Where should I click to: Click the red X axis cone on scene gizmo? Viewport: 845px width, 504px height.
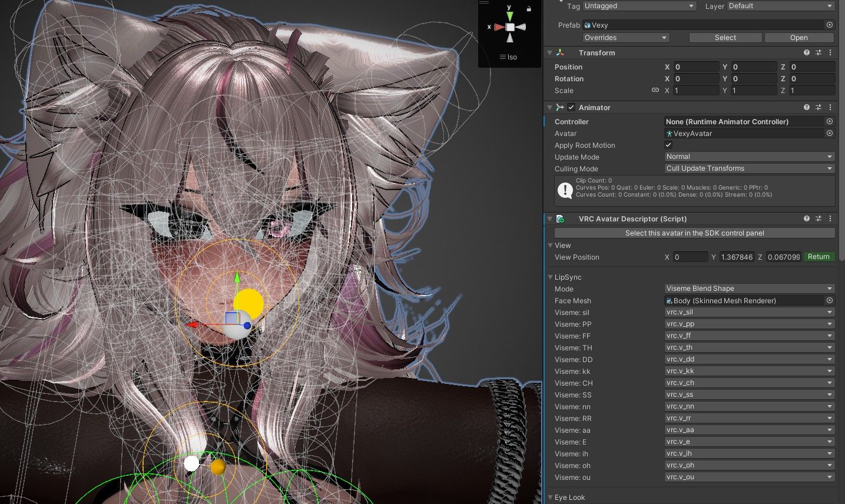(499, 27)
